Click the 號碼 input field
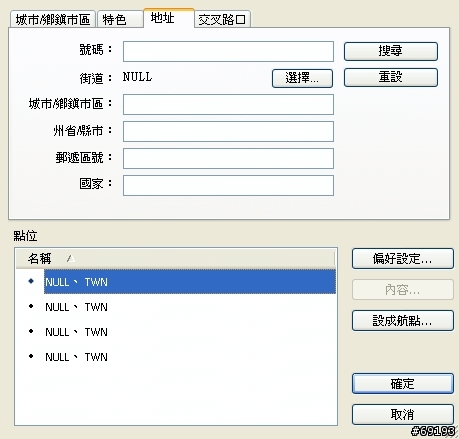459x439 pixels. tap(228, 51)
